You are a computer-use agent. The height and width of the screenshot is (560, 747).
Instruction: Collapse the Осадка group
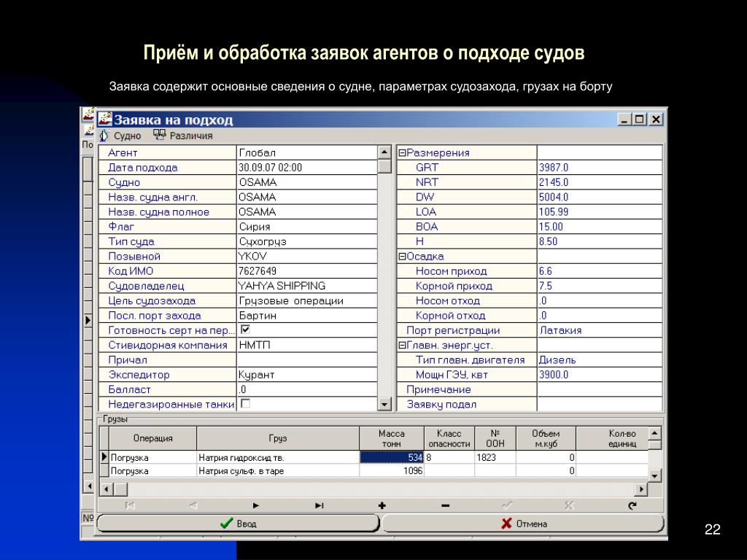[x=402, y=256]
